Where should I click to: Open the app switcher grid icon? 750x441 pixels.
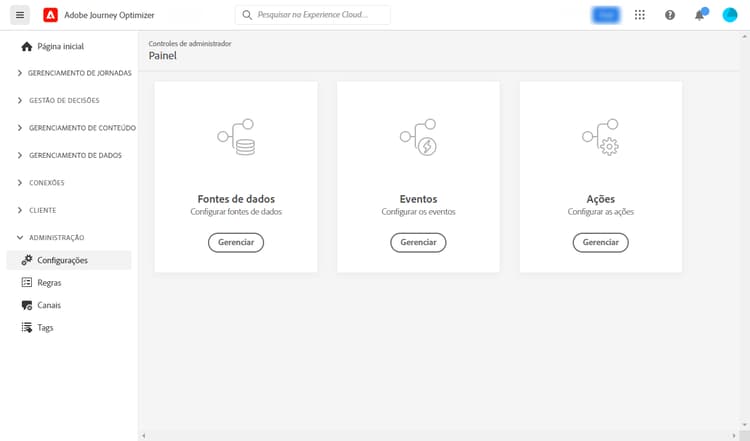click(640, 15)
